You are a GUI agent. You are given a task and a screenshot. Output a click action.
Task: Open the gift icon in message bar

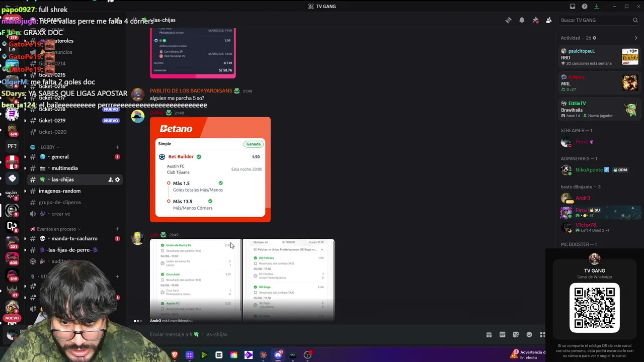pos(489,334)
